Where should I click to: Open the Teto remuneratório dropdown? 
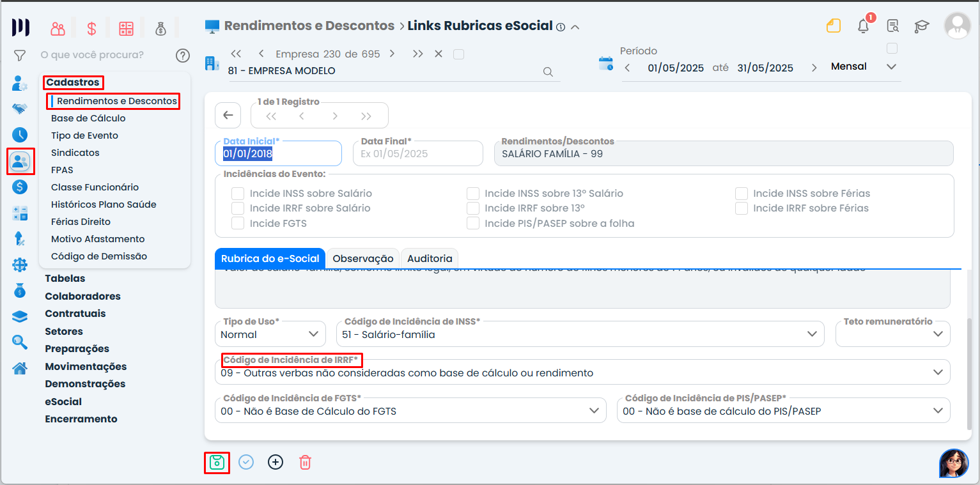[x=893, y=334]
